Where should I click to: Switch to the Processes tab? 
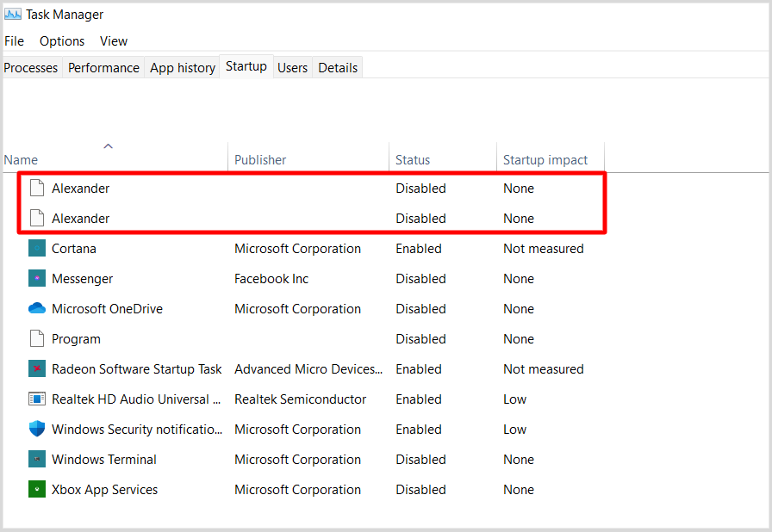point(31,68)
